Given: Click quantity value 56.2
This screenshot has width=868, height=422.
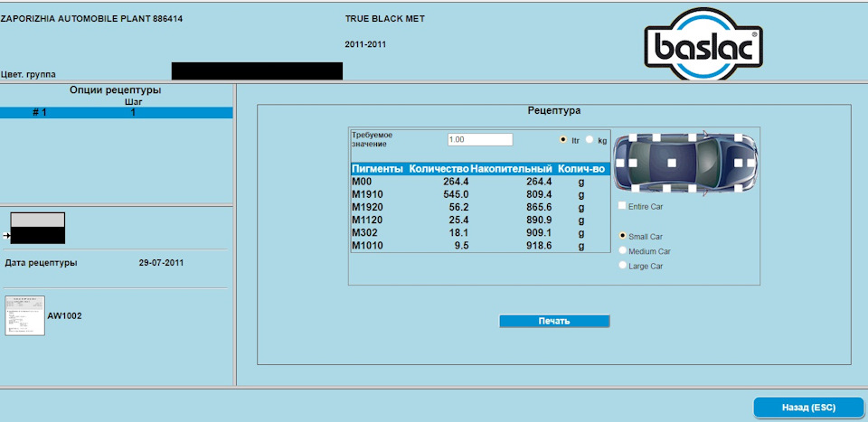Looking at the screenshot, I should pos(458,207).
